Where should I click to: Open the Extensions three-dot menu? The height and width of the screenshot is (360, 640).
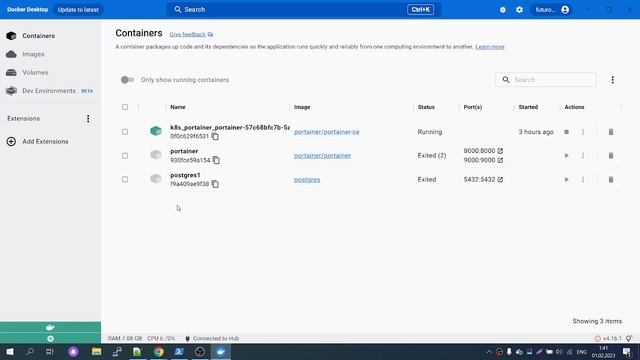88,118
